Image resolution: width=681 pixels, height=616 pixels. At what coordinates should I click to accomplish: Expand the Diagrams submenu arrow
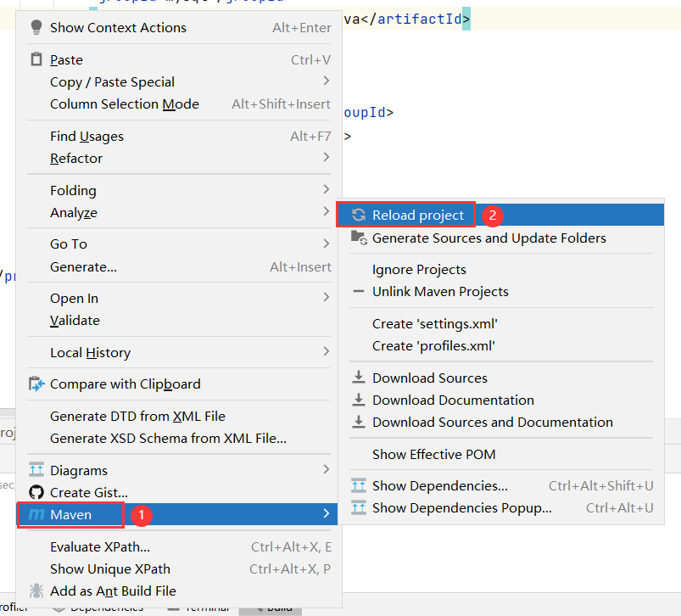pyautogui.click(x=327, y=469)
